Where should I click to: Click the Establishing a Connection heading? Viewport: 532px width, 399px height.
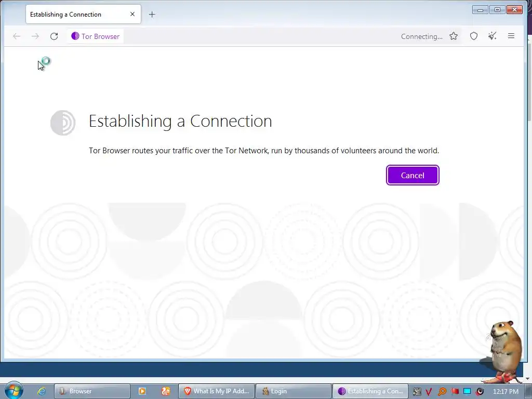coord(180,121)
